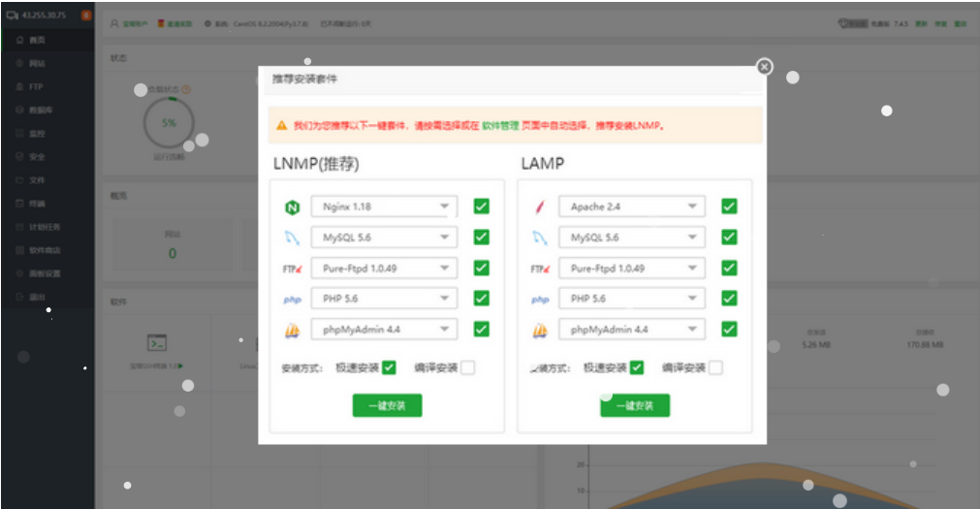The image size is (980, 509).
Task: Uncheck the PHP 5.6 checkbox in LAMP
Action: click(729, 299)
